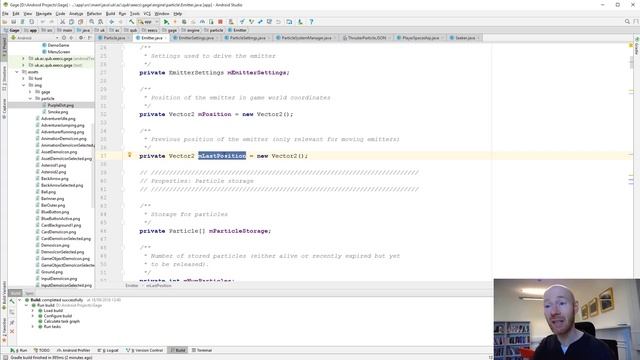Select Asteroid1.png in project tree
640x360 pixels.
pos(53,165)
